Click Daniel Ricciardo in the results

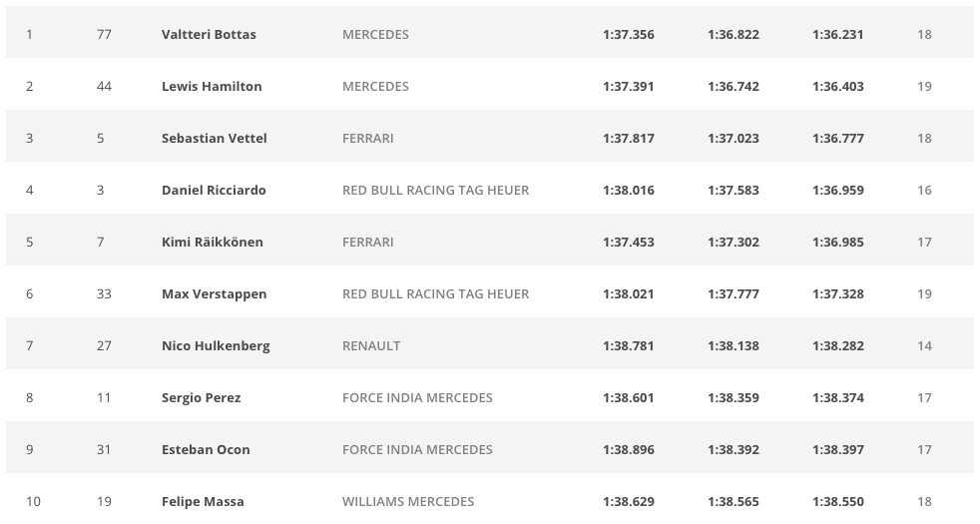click(214, 190)
